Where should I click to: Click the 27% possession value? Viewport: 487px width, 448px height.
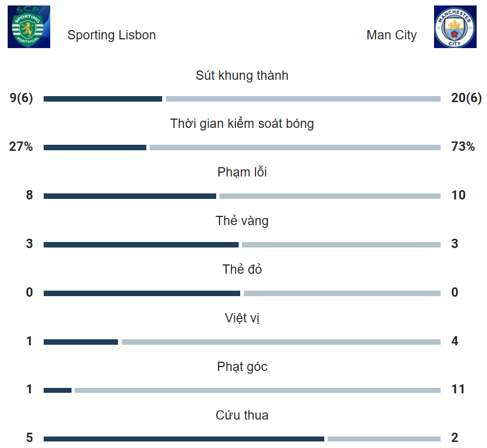click(x=21, y=146)
